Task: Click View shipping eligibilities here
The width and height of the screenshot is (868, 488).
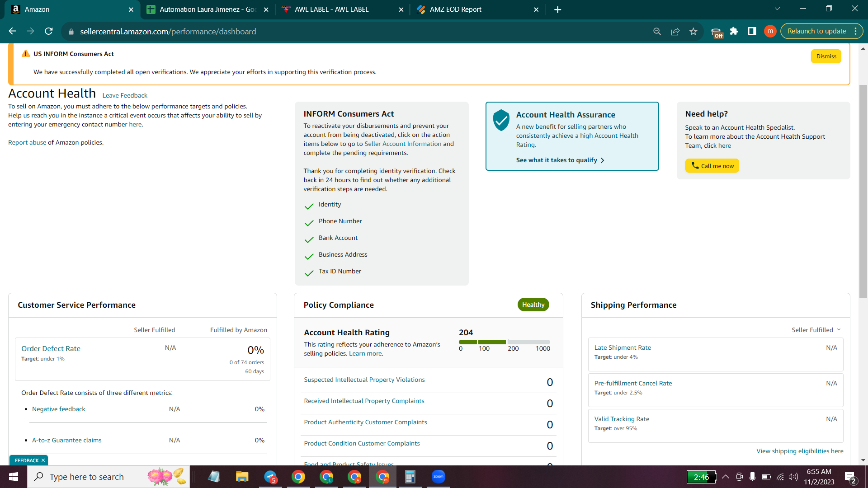Action: 800,451
